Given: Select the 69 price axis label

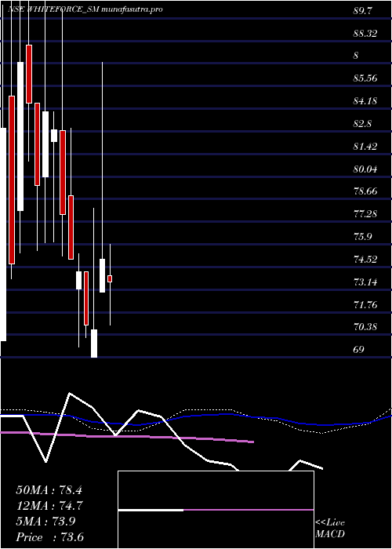Looking at the screenshot, I should tap(359, 350).
